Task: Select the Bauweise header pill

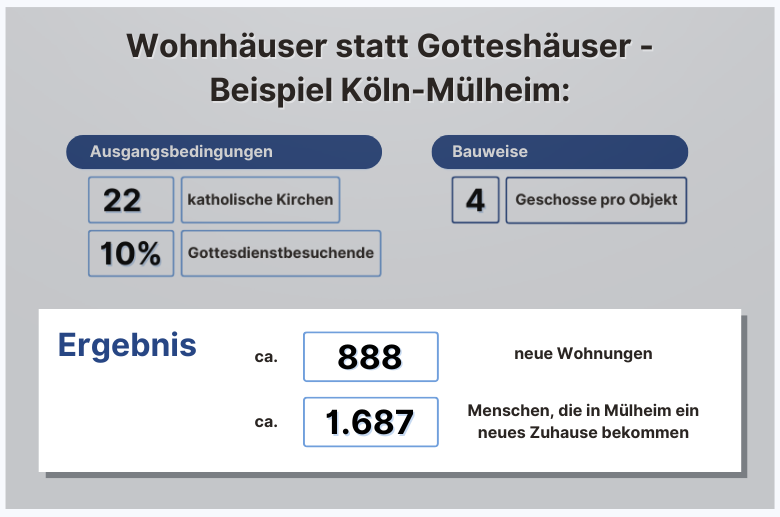Action: coord(559,152)
